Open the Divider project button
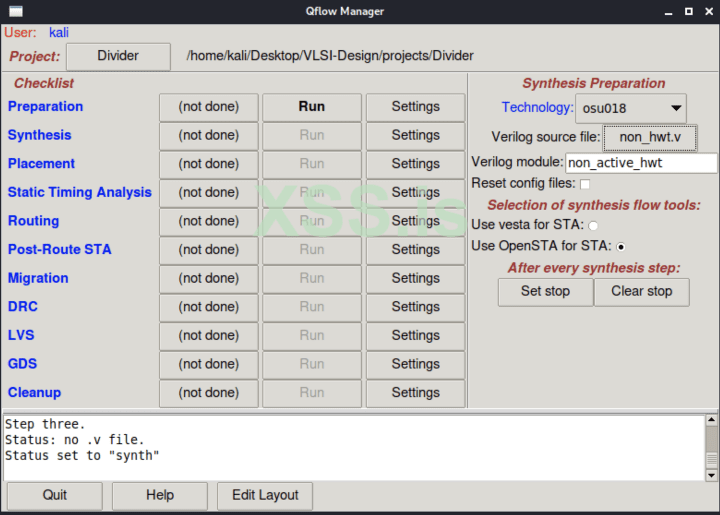 [118, 56]
